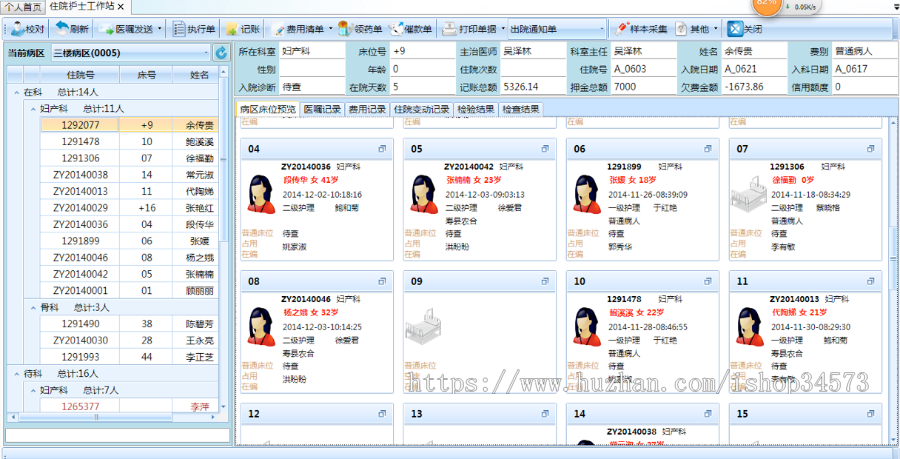The image size is (900, 459).
Task: Maximize bed card 04 via its corner icon
Action: tap(383, 149)
